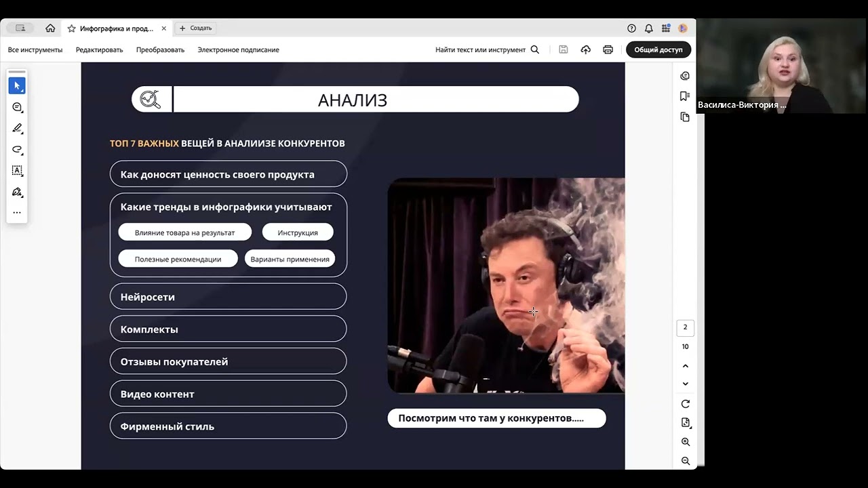Screen dimensions: 868x488
Task: Open the Help question mark icon
Action: click(x=631, y=28)
